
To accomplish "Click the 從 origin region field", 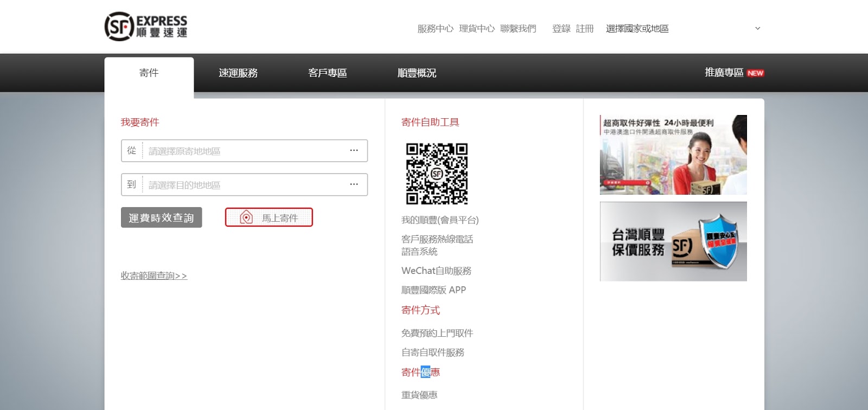I will point(244,151).
